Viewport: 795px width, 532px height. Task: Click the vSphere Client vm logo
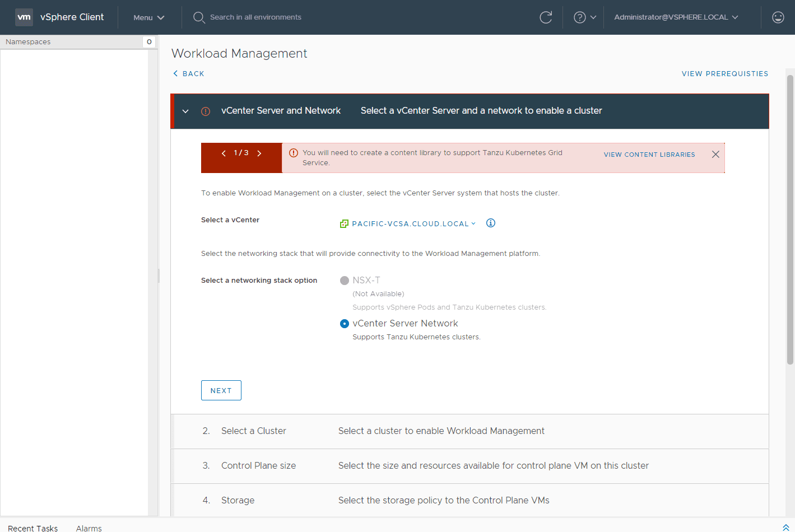tap(24, 17)
